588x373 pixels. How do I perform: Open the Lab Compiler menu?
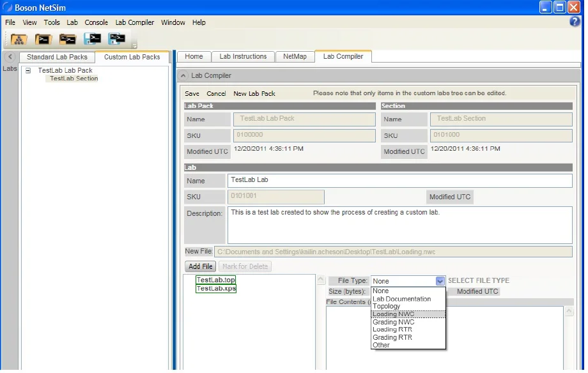(x=135, y=22)
